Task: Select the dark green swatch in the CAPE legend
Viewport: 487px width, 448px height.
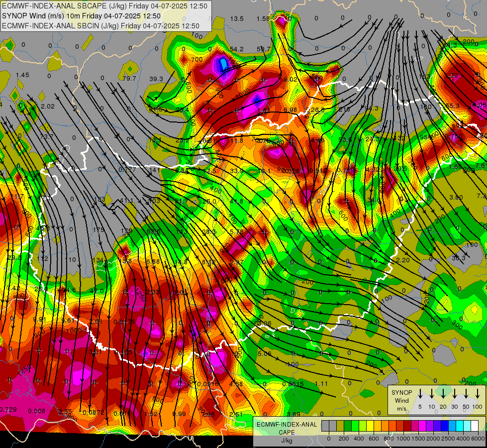Action: pyautogui.click(x=348, y=426)
